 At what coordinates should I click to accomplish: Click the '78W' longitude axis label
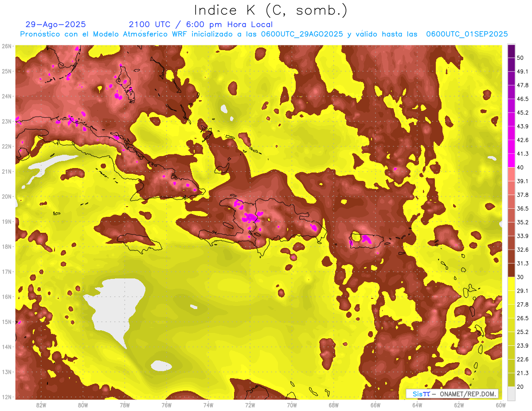point(125,405)
